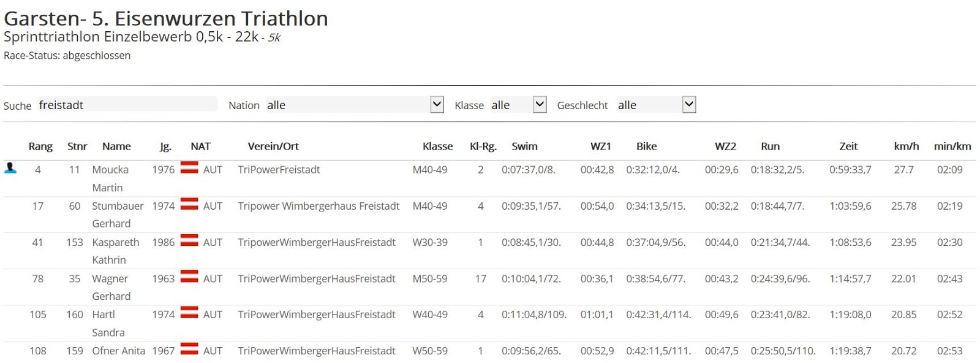Click speed value 27.7
This screenshot has width=980, height=363.
[903, 169]
